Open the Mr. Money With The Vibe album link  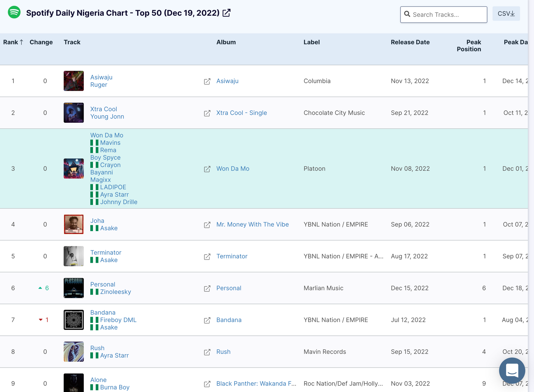[x=253, y=224]
